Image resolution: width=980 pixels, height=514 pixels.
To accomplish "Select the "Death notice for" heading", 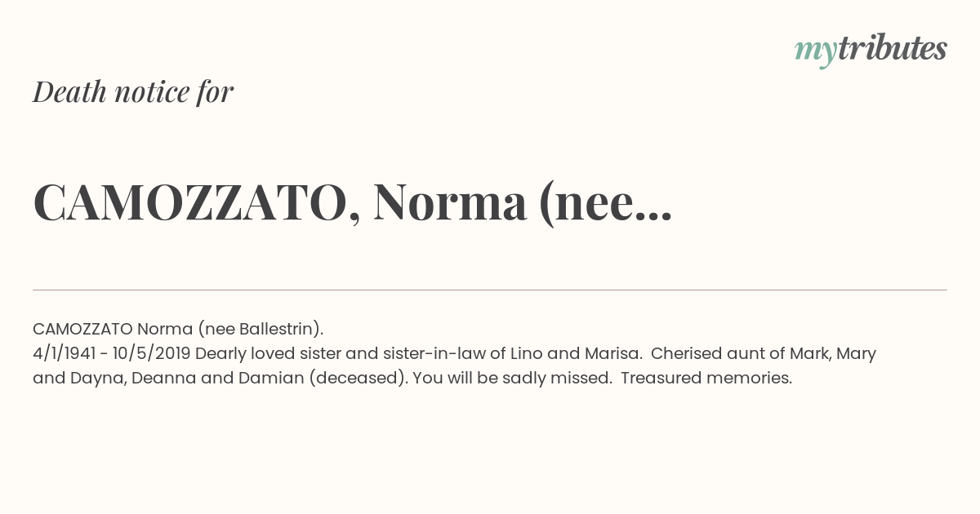I will pos(133,92).
